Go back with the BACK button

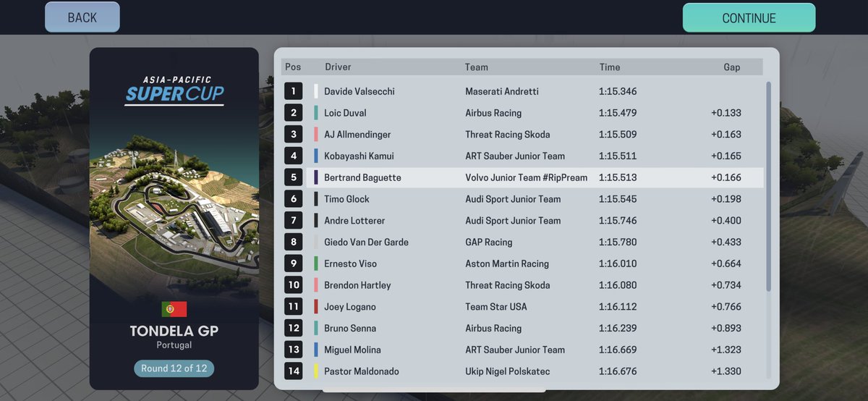click(x=82, y=17)
